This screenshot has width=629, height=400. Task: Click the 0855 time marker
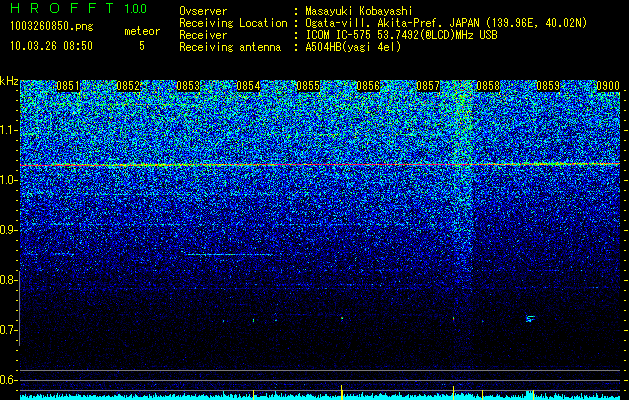click(308, 86)
